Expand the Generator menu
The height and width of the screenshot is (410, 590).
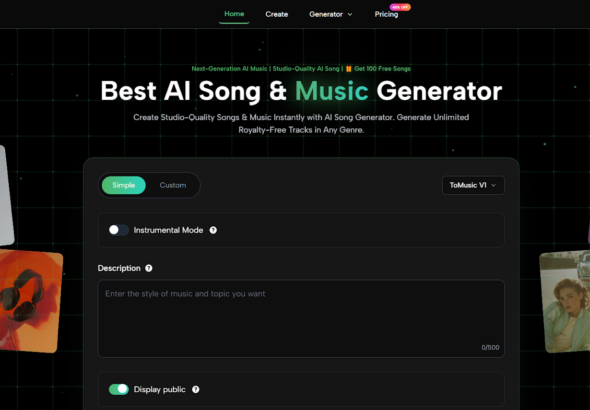pos(330,14)
